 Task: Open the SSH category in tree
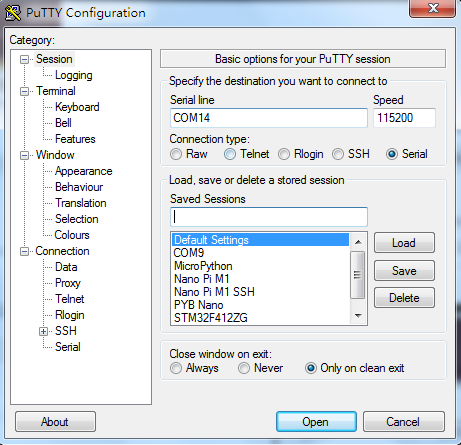[x=66, y=331]
